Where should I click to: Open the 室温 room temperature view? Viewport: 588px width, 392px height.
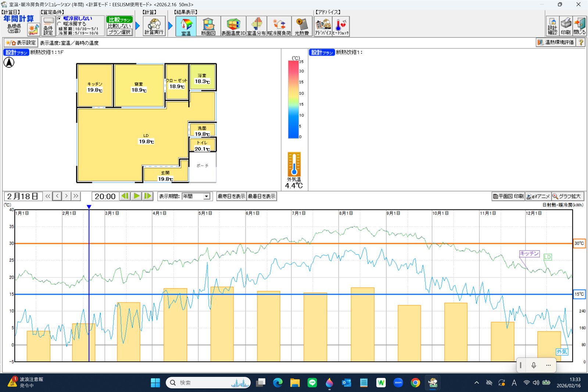coord(186,26)
